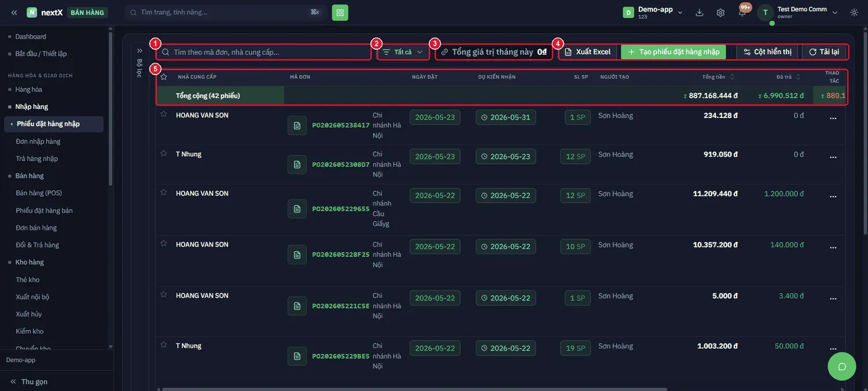Star the PO202605228F25 order row

click(164, 244)
